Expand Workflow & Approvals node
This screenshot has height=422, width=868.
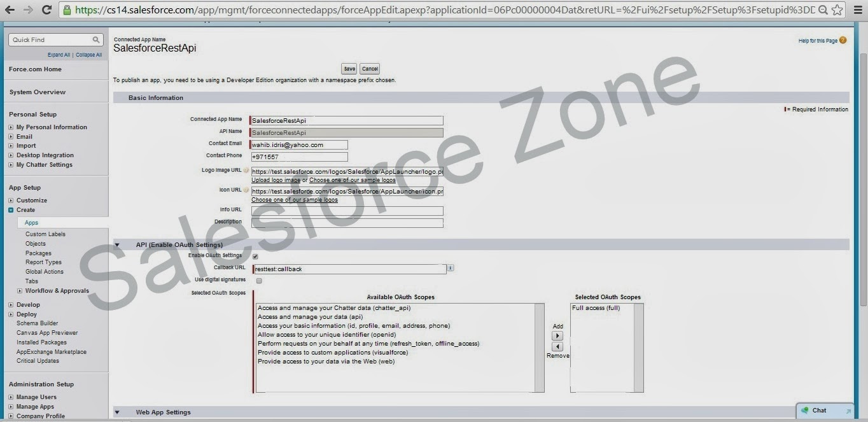[x=20, y=291]
